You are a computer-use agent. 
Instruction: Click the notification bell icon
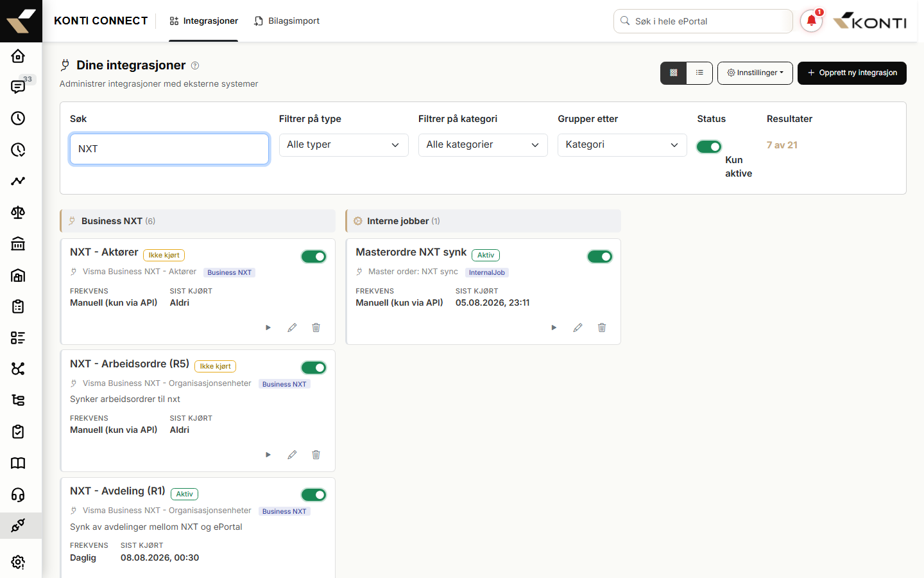811,21
